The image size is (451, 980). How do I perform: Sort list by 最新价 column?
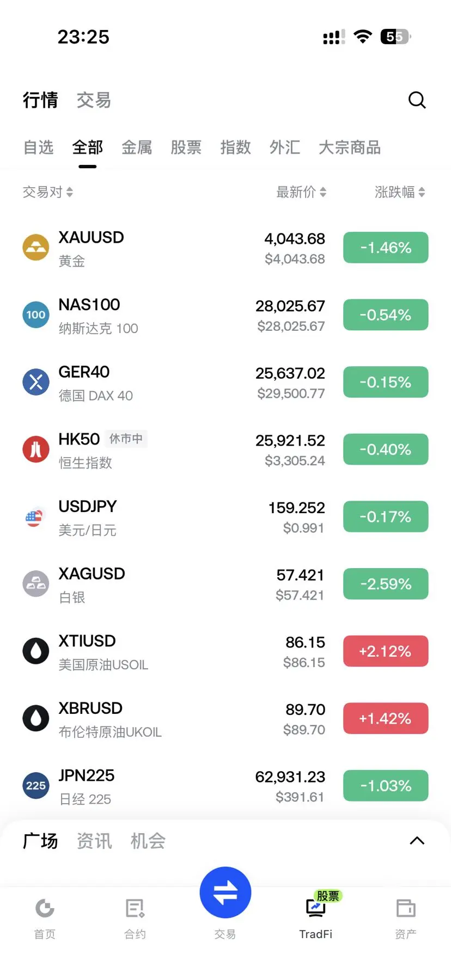pos(301,192)
